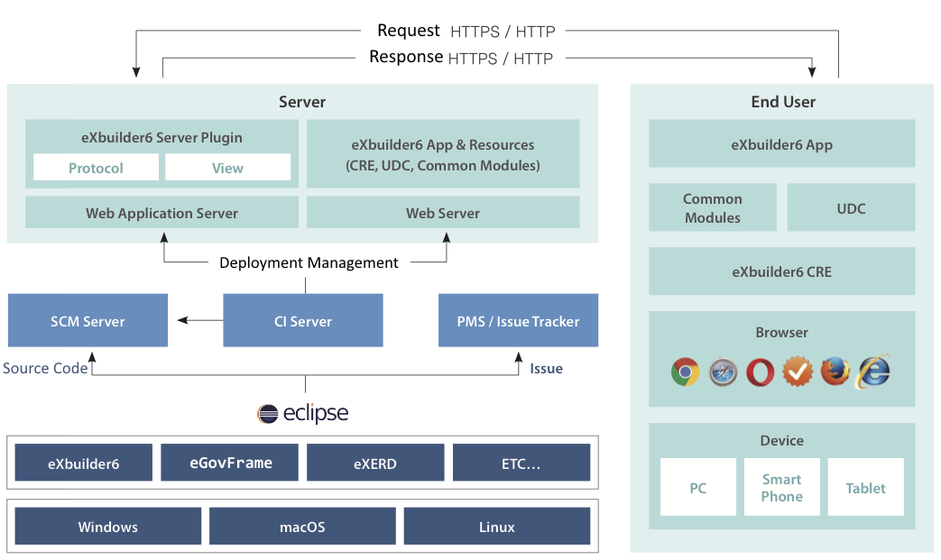This screenshot has height=560, width=941.
Task: Select the Tablet device box
Action: click(x=865, y=488)
